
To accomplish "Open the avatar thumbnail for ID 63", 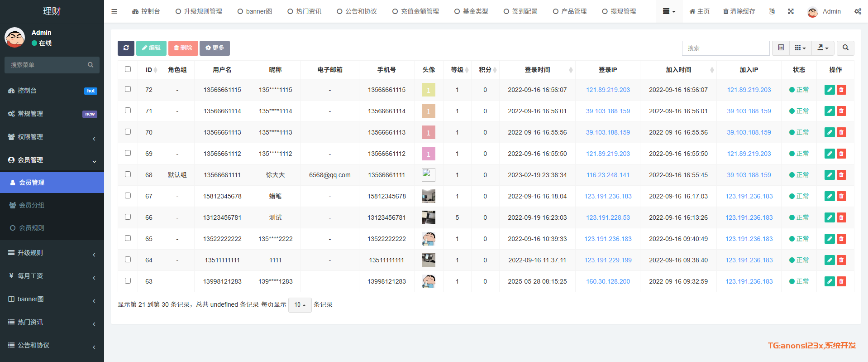I will [429, 281].
